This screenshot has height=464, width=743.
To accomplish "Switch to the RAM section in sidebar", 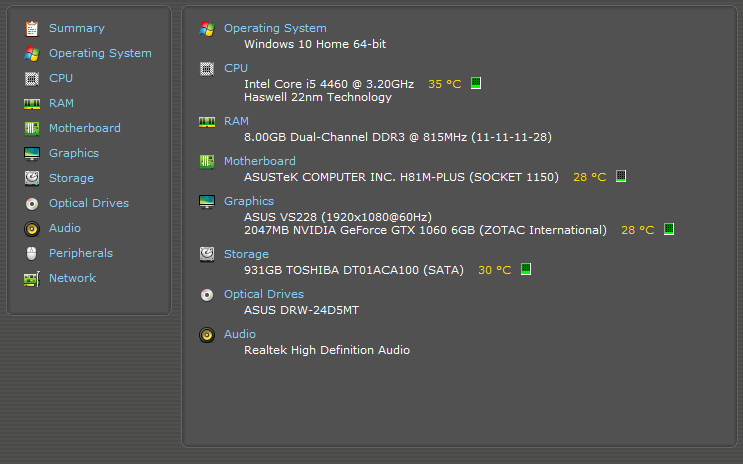I will [x=62, y=103].
